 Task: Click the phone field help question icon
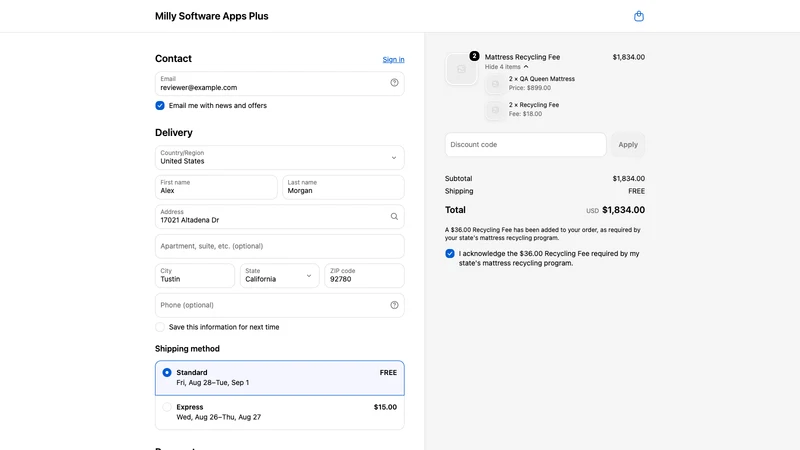(x=394, y=305)
